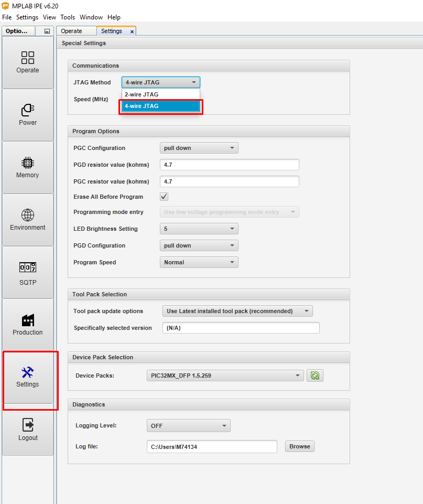Viewport: 423px width, 504px height.
Task: Open the Tools menu
Action: pyautogui.click(x=68, y=17)
